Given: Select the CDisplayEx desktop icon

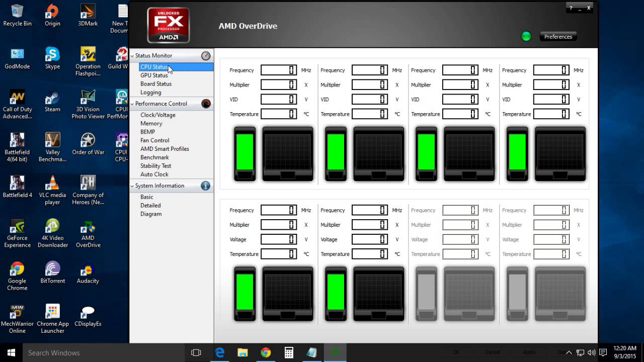Looking at the screenshot, I should click(88, 316).
